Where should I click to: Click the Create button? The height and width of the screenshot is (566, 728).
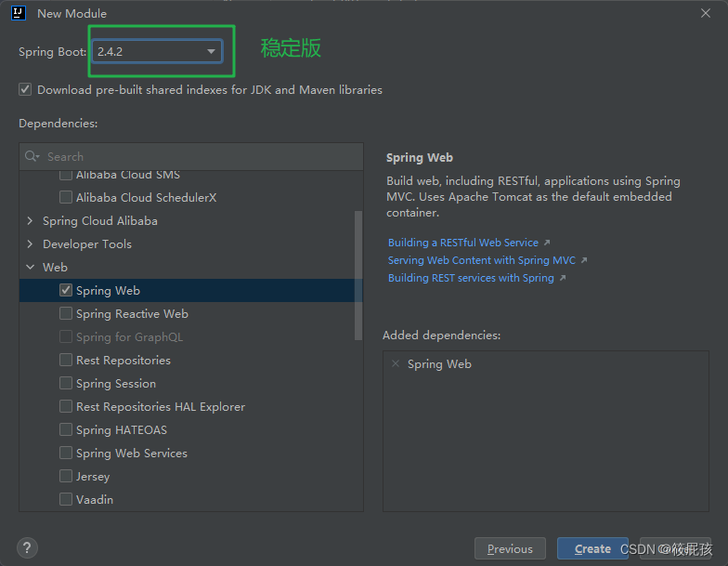point(592,548)
